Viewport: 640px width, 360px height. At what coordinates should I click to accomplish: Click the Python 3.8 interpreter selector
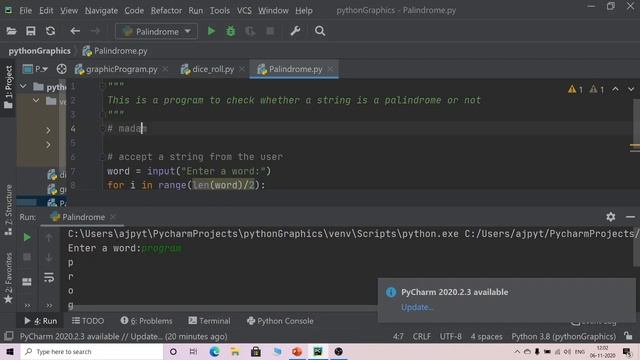(564, 336)
